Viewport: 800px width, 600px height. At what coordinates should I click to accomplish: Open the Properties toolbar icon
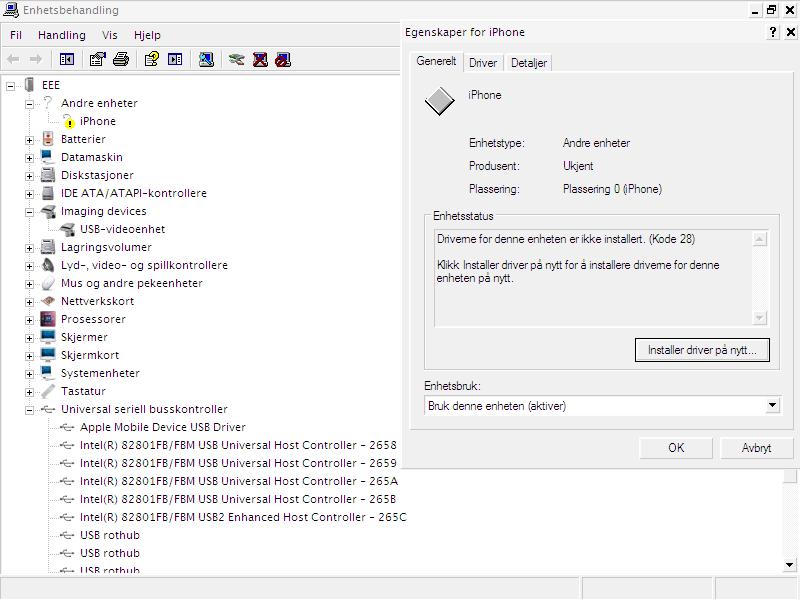pyautogui.click(x=97, y=60)
